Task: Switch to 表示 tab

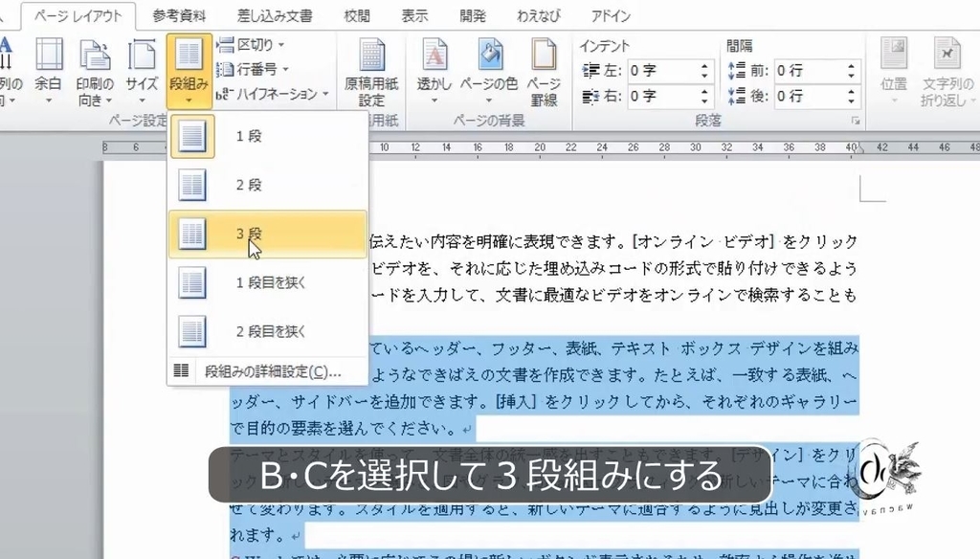Action: point(414,15)
